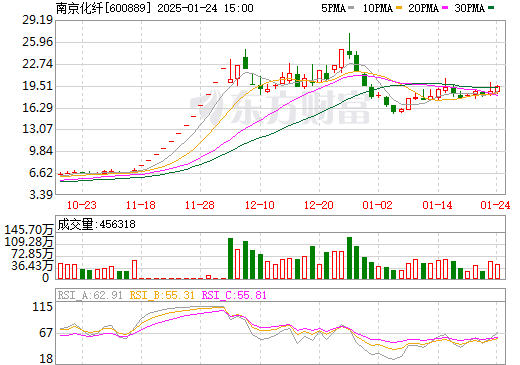Click the 20PMA magenta legend swatch

point(445,8)
